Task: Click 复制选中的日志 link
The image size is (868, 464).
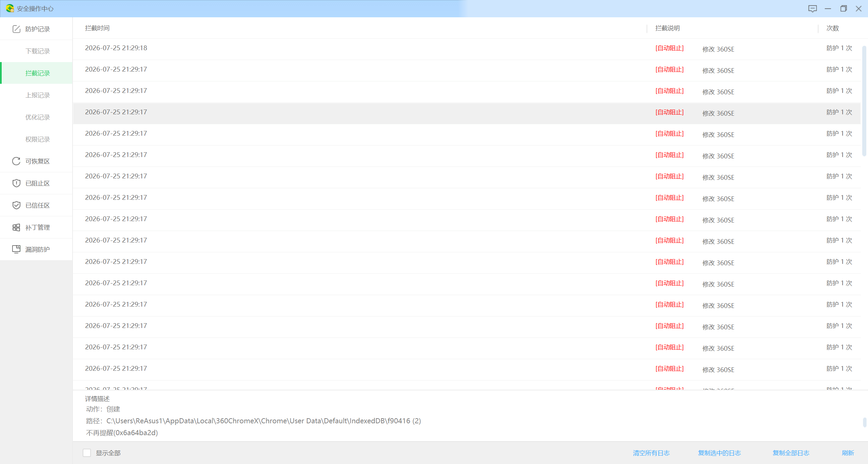Action: (719, 453)
